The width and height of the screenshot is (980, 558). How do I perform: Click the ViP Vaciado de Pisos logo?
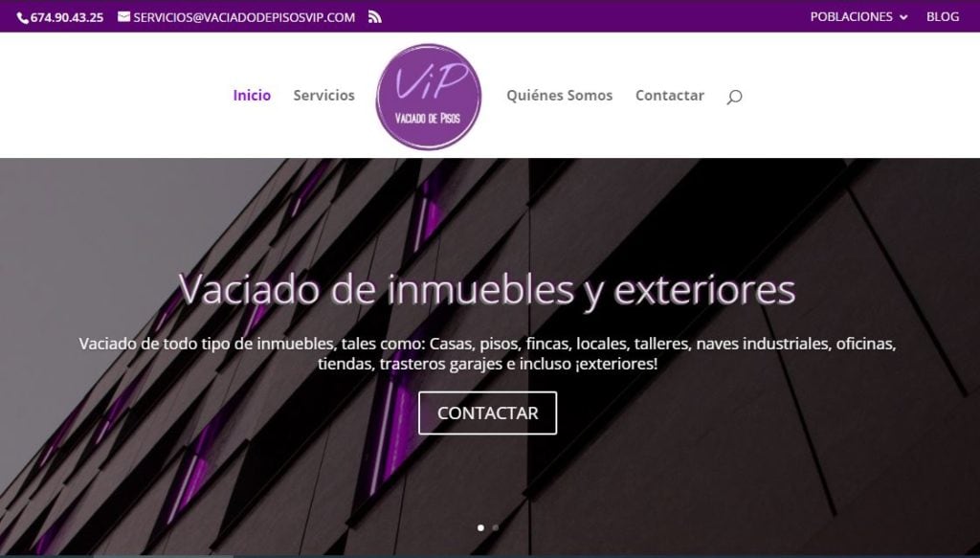tap(429, 97)
